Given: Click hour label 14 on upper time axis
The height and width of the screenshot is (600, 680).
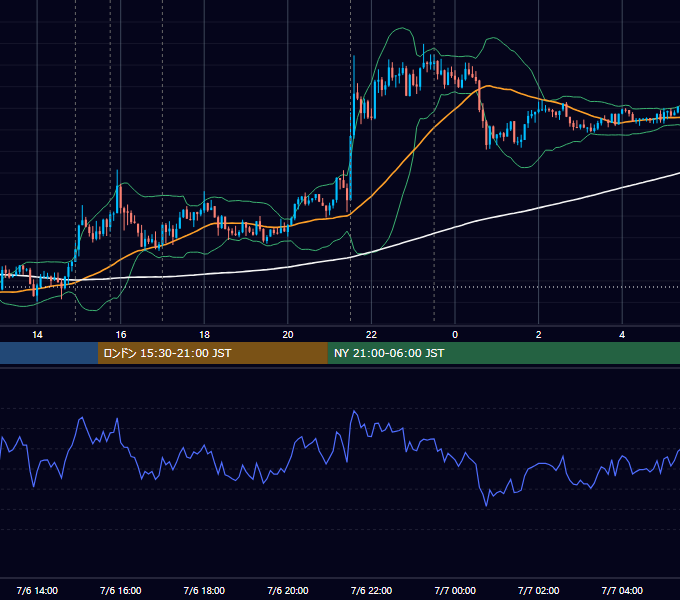Looking at the screenshot, I should click(37, 335).
